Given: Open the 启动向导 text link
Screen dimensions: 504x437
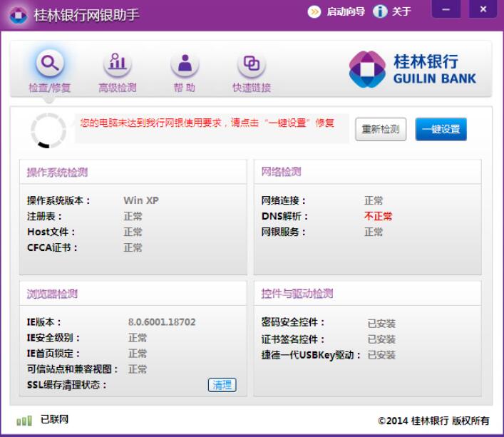Looking at the screenshot, I should 346,12.
